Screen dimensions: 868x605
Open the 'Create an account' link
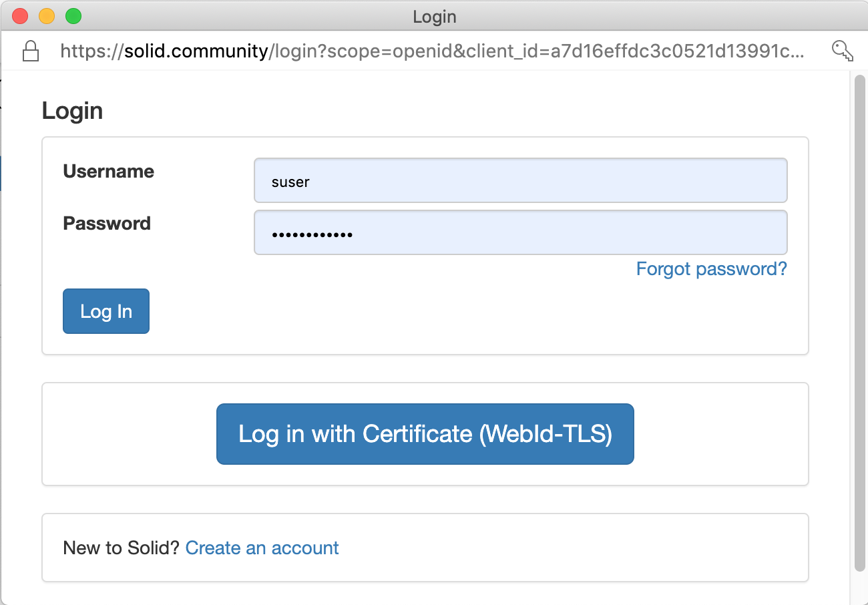point(262,548)
